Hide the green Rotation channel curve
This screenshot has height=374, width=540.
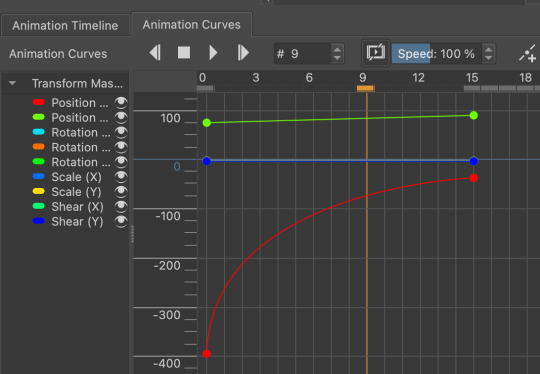121,162
